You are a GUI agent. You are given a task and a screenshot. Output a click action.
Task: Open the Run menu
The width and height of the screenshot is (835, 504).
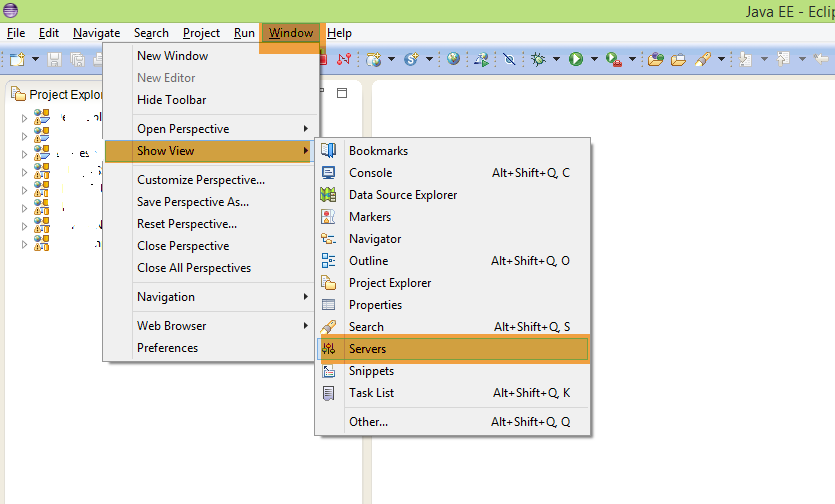click(244, 33)
